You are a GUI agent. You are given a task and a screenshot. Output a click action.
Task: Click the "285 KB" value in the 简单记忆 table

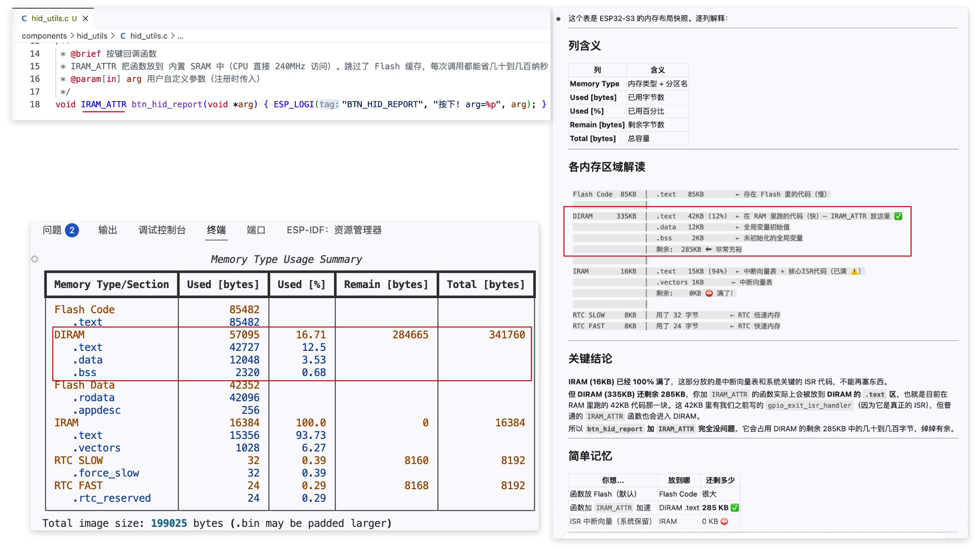tap(715, 508)
